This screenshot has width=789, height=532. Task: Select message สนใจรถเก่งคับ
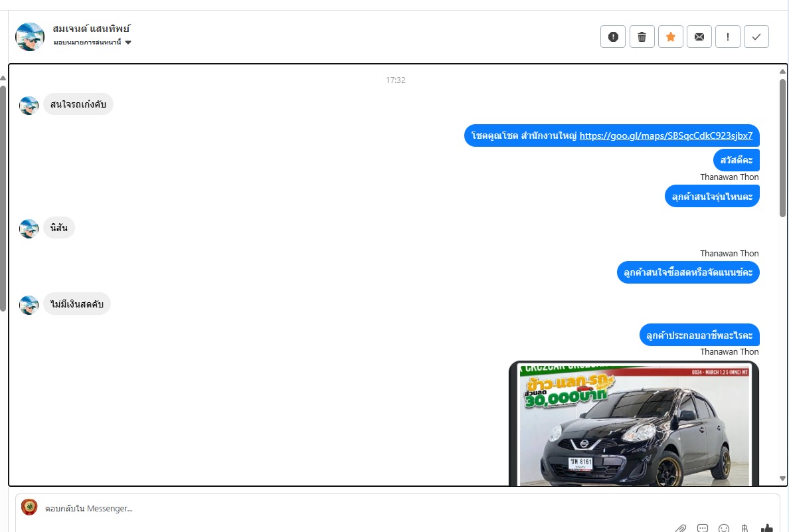point(78,104)
